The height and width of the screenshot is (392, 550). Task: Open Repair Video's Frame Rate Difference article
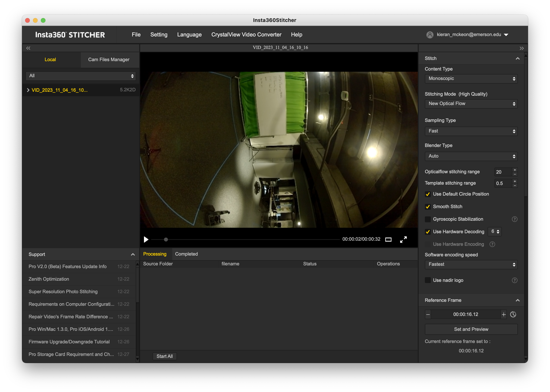79,317
